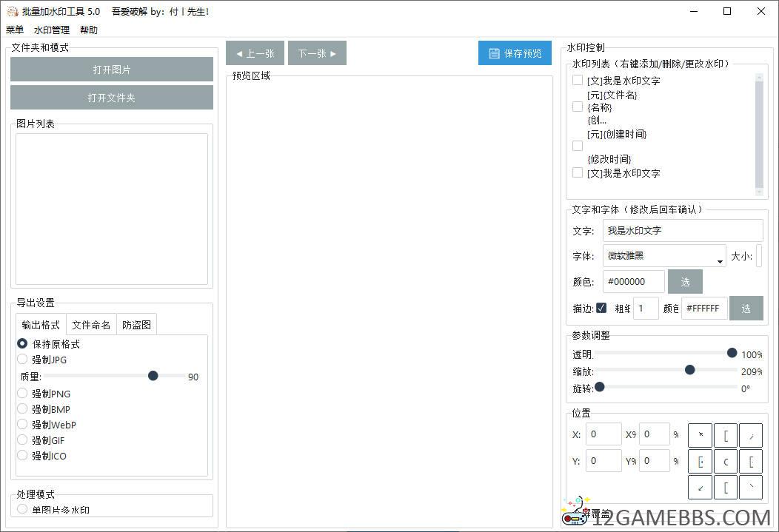Screen dimensions: 779x532
Task: Click the 文字 watermark text input field
Action: (x=682, y=231)
